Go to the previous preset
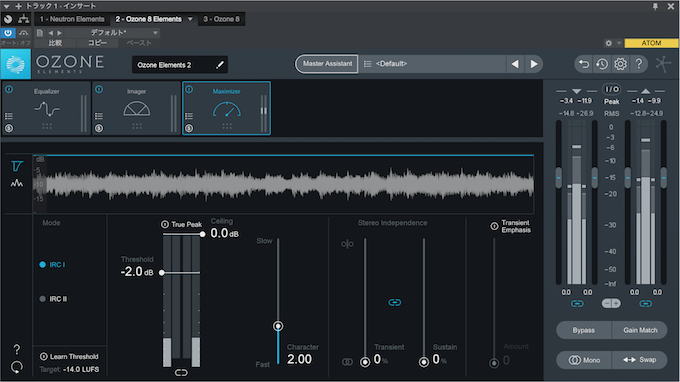 tap(515, 64)
